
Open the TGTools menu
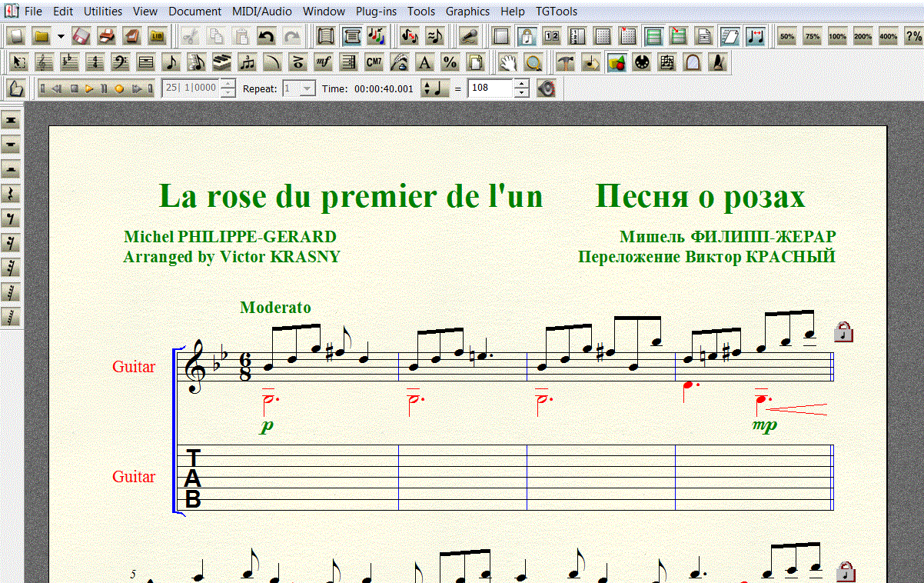point(557,12)
